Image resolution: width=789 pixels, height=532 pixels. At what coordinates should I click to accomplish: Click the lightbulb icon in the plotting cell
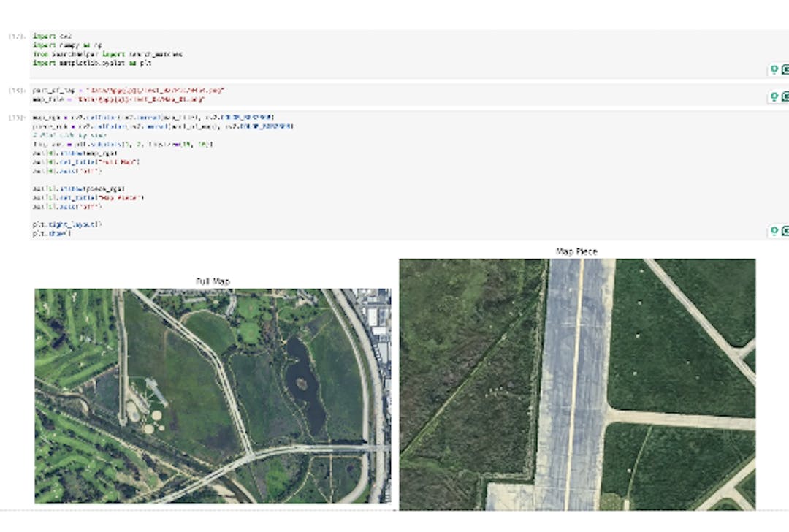click(x=774, y=232)
